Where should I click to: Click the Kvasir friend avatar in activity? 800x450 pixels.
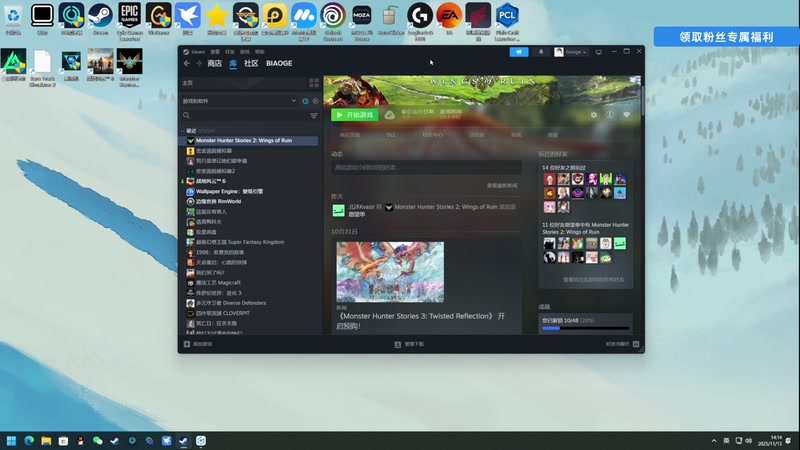(339, 210)
